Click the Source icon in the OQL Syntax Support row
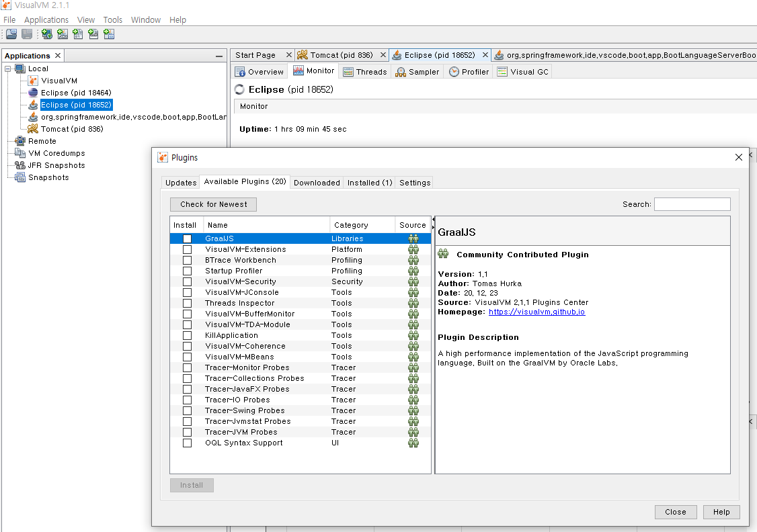 click(413, 443)
